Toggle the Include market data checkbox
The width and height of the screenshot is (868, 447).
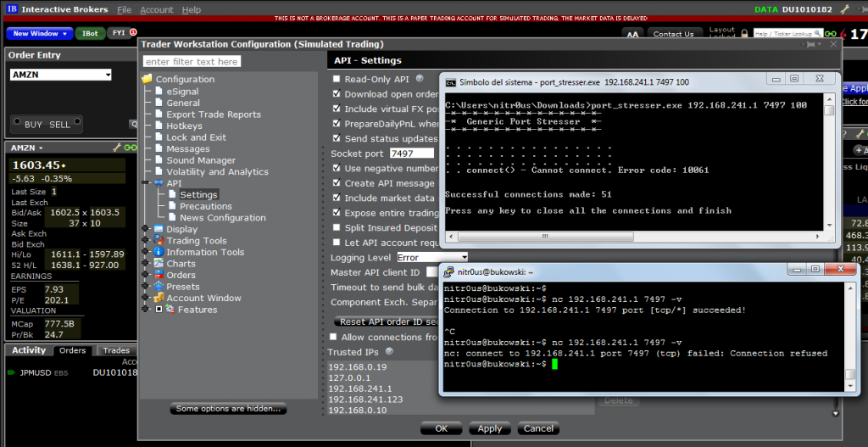(336, 198)
